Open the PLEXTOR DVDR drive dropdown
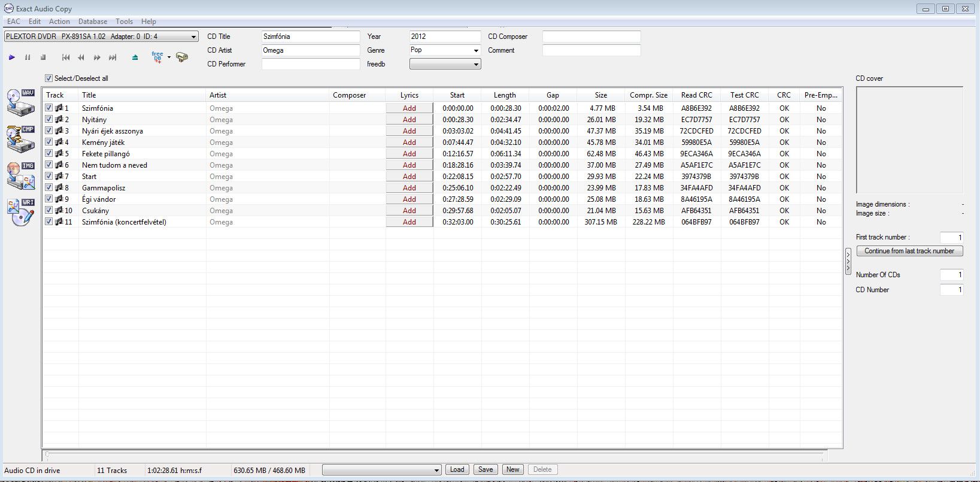Image resolution: width=980 pixels, height=482 pixels. (101, 37)
